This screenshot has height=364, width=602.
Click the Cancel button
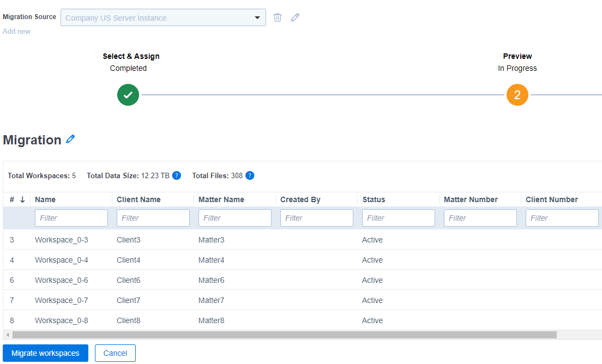tap(115, 353)
